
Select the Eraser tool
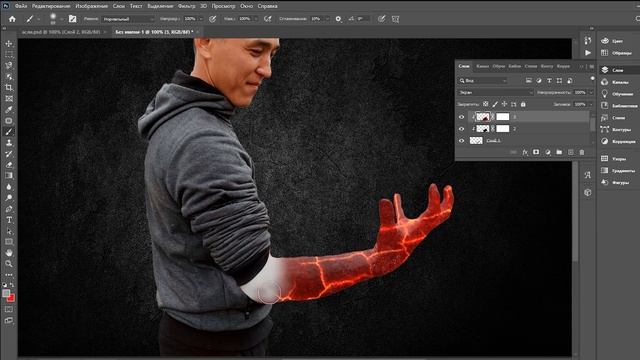pos(9,165)
